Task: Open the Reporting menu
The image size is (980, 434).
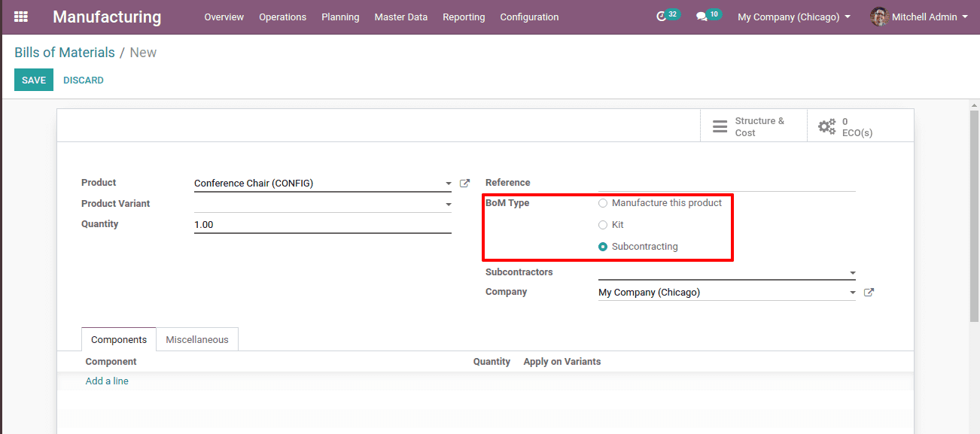Action: pos(464,17)
